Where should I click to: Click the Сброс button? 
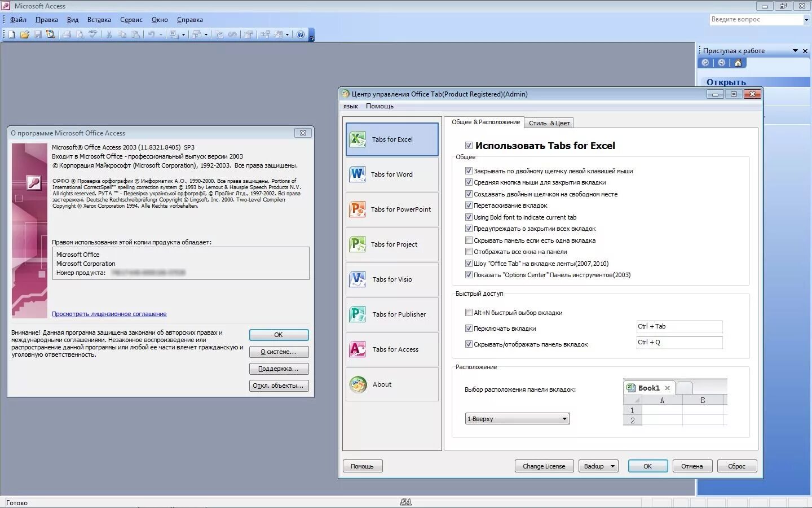[x=736, y=466]
